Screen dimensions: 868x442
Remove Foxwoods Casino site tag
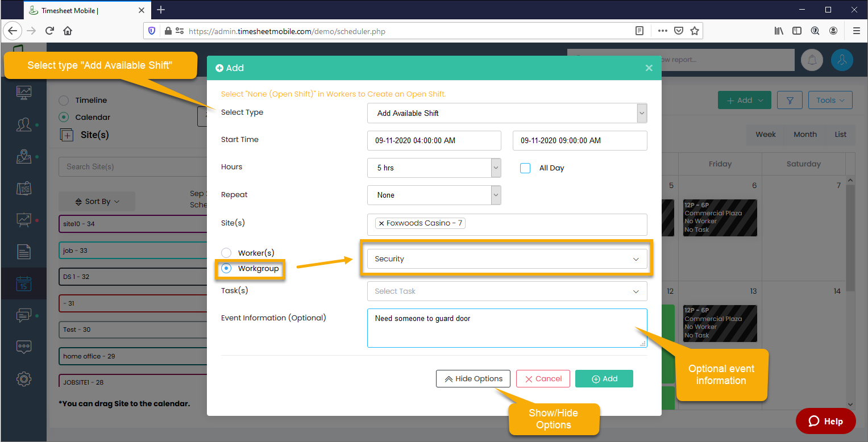pyautogui.click(x=381, y=223)
